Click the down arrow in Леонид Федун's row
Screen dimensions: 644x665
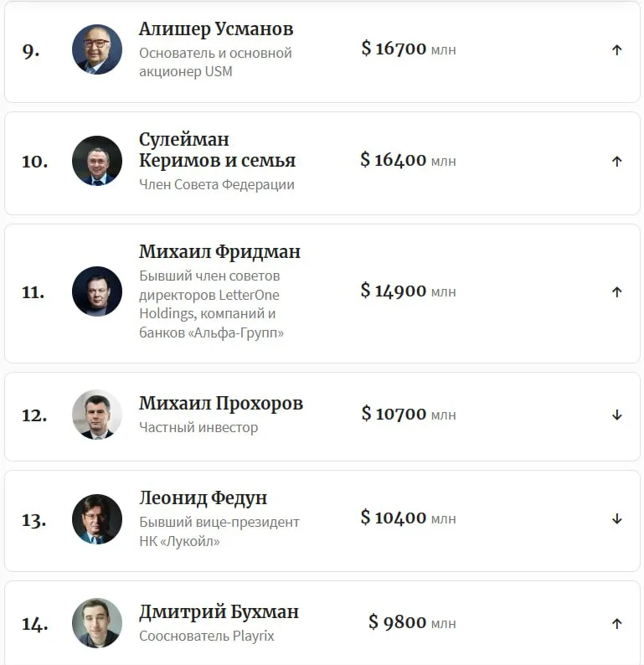[x=616, y=519]
